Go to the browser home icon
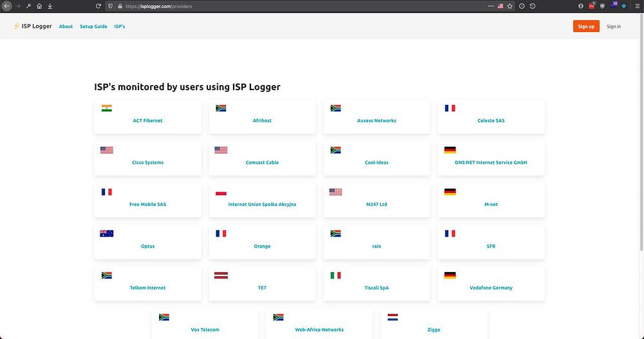 (x=39, y=6)
